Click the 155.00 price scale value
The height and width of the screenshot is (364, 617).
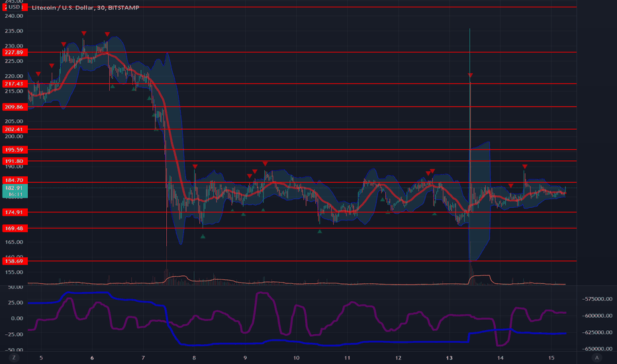click(x=14, y=272)
